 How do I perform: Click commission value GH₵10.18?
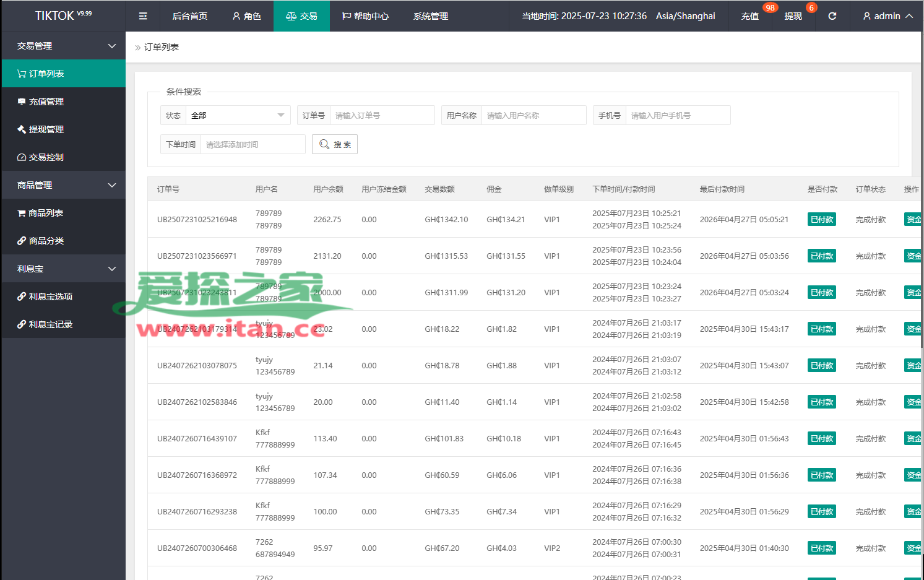coord(504,438)
